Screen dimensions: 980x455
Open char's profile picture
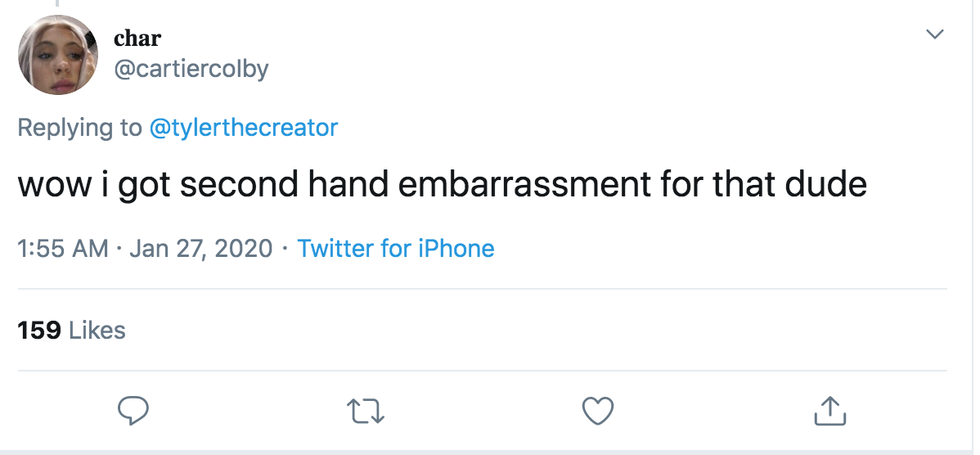coord(58,56)
